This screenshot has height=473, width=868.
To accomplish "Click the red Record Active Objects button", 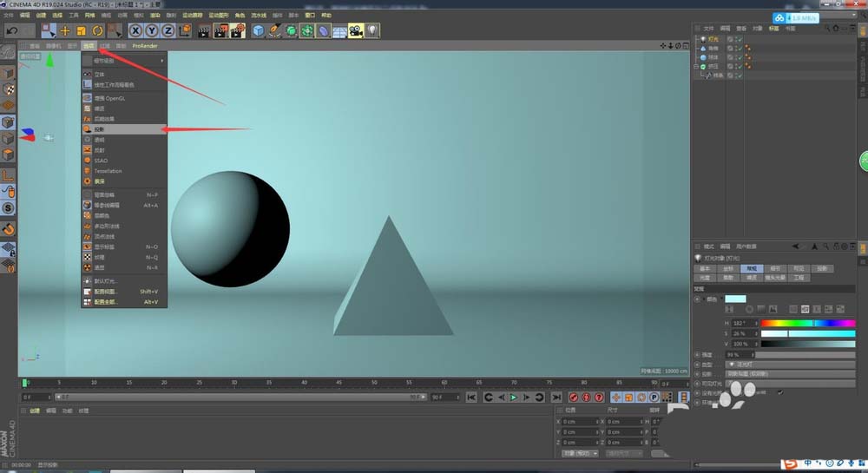I will pos(574,397).
